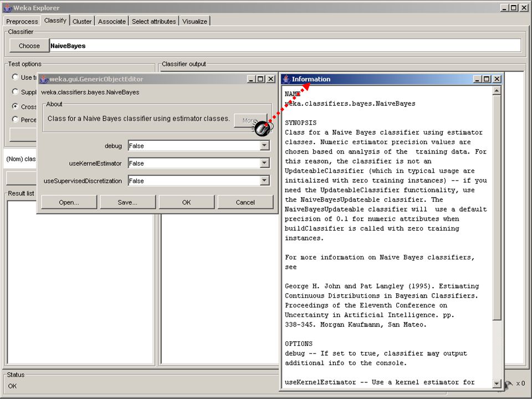Click the line '338-345. Morgan Kaufmann, San Mateo.'
The width and height of the screenshot is (532, 399).
click(355, 324)
